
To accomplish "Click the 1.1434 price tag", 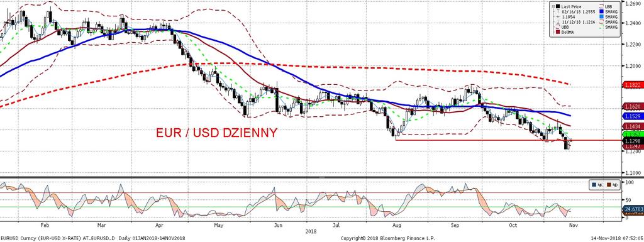I will [633, 126].
